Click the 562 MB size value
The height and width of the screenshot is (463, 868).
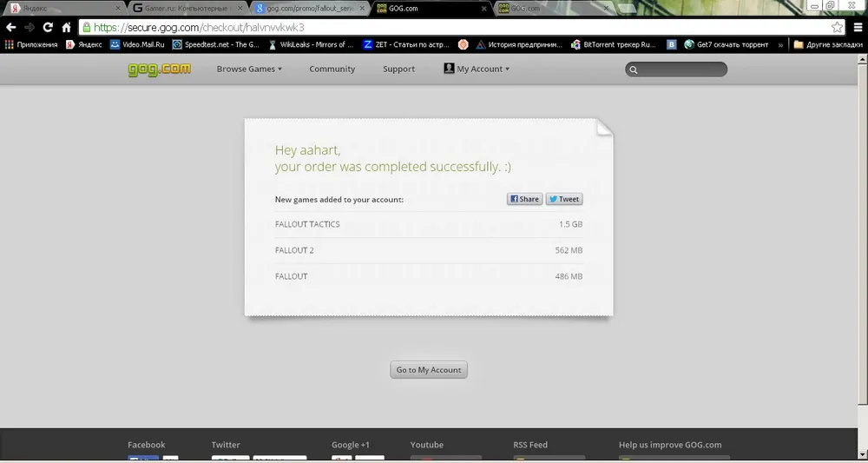coord(569,250)
